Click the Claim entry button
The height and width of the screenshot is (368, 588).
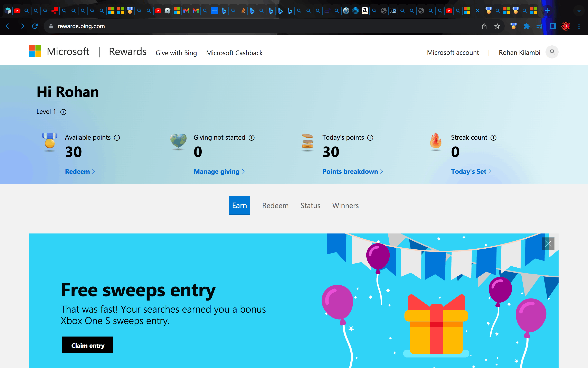(x=87, y=345)
